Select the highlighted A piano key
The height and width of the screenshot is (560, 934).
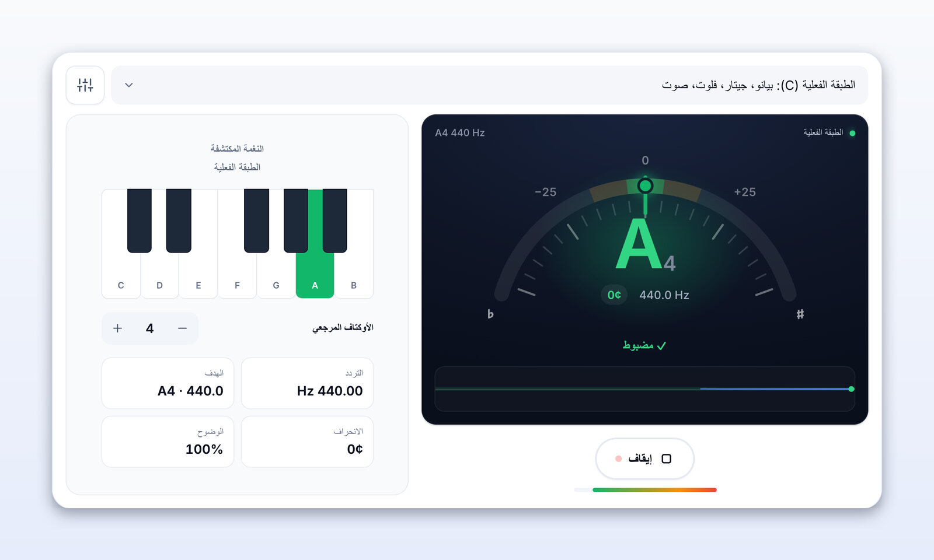tap(315, 274)
